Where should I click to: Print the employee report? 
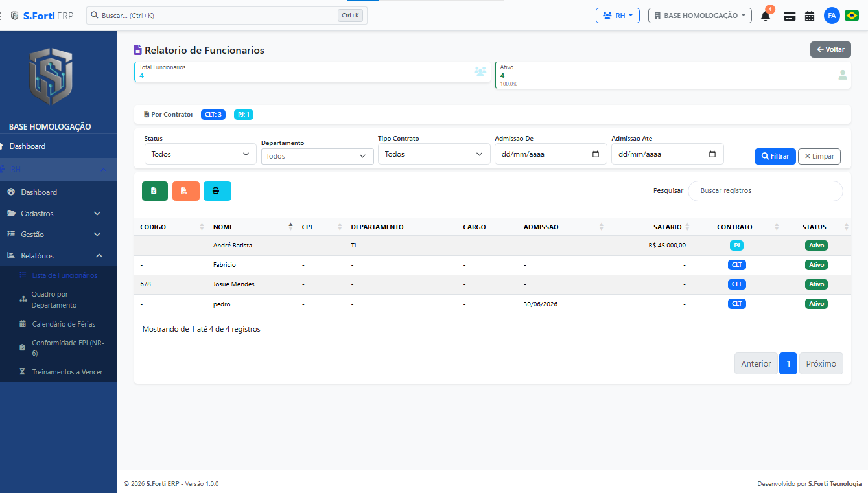[217, 191]
